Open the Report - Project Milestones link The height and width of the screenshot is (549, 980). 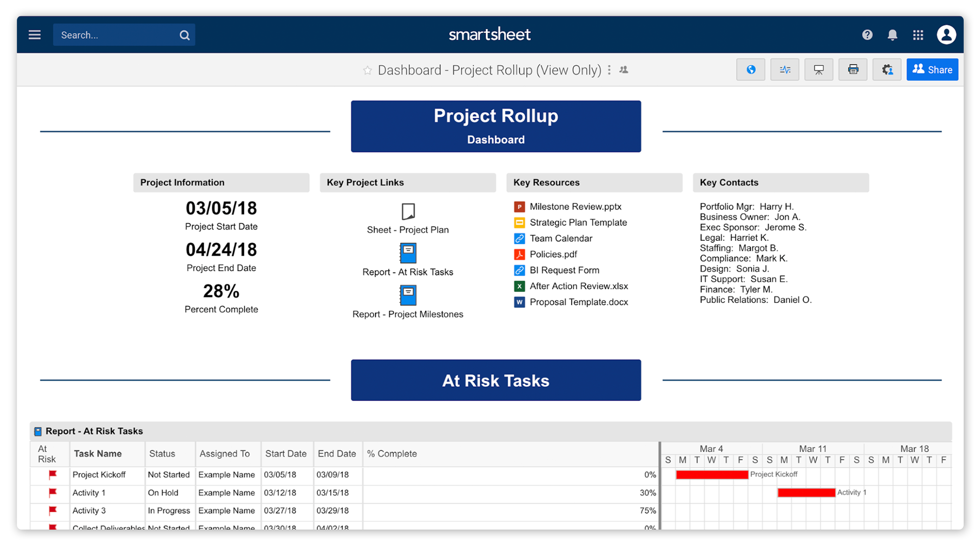[x=408, y=315]
